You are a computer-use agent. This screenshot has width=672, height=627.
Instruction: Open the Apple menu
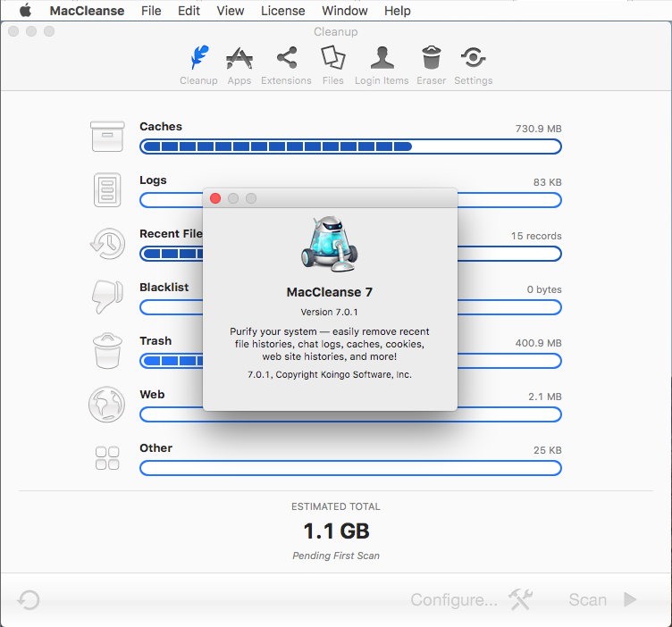coord(25,11)
